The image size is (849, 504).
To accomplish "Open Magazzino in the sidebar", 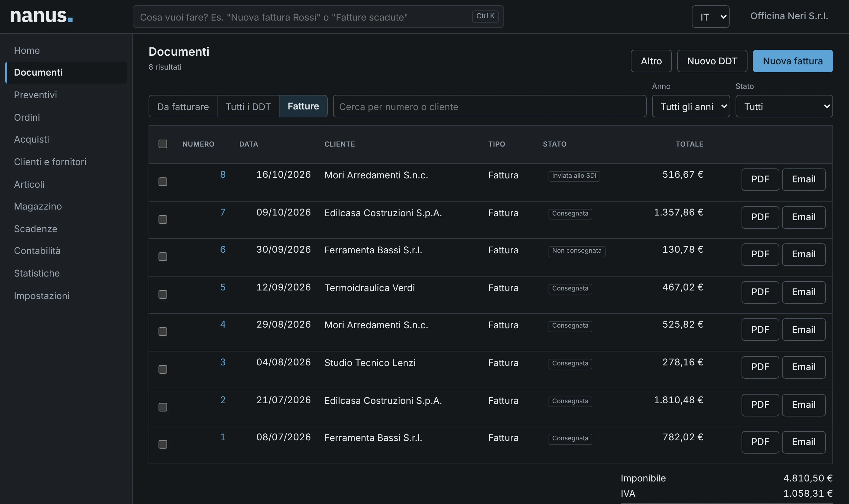I will pos(66,206).
